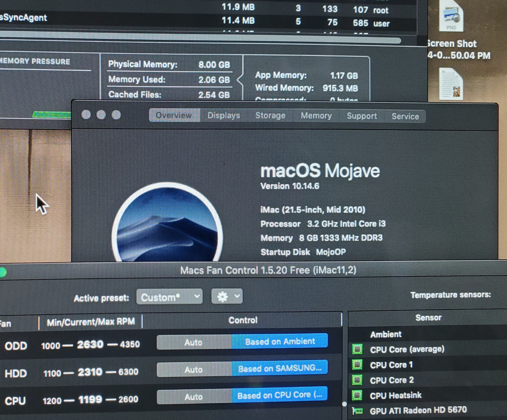This screenshot has height=420, width=507.
Task: Click the Memory Used 2.06 GB value
Action: coord(214,80)
